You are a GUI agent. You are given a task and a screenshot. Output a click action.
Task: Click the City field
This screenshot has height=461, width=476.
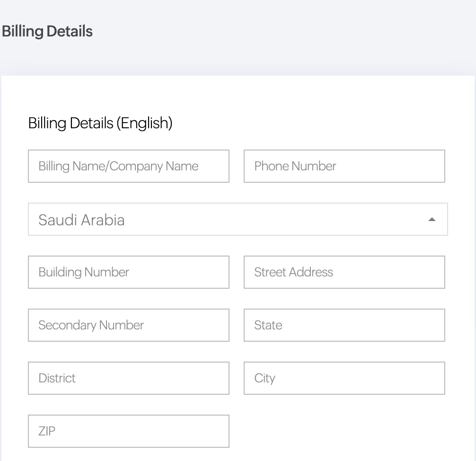click(344, 378)
